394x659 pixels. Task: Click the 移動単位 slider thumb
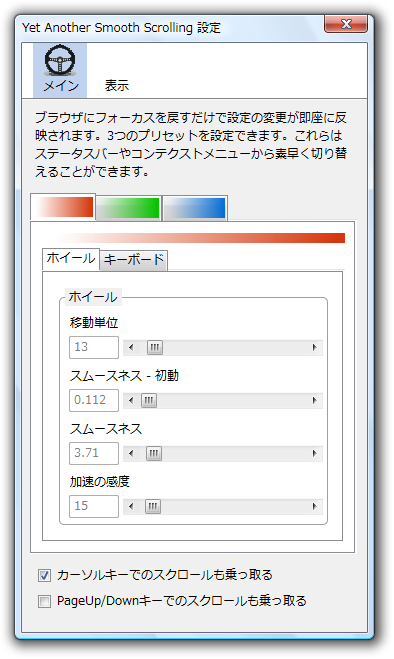pyautogui.click(x=154, y=348)
